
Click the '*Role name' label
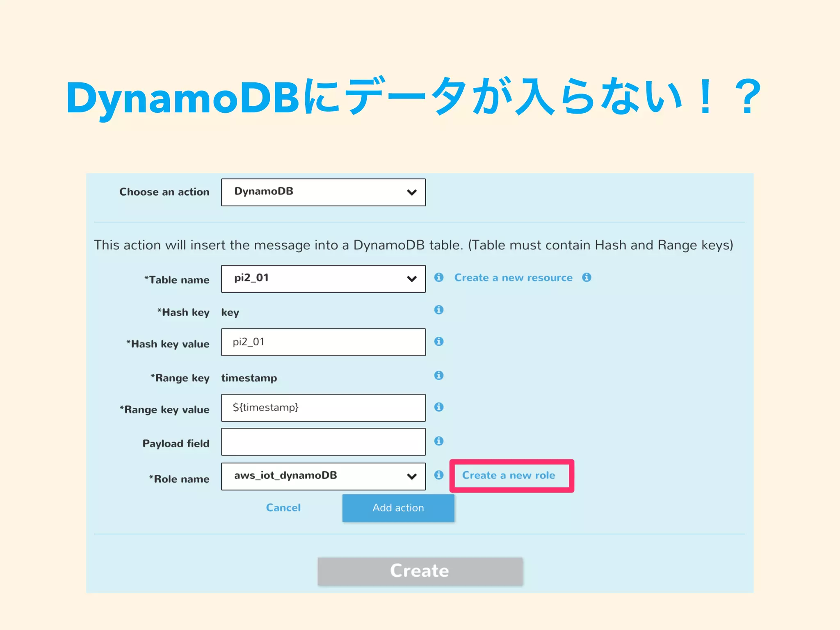point(179,479)
